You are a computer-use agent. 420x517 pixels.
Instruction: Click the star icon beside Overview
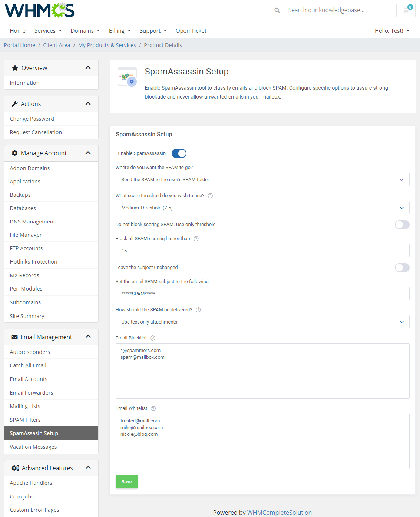point(15,68)
